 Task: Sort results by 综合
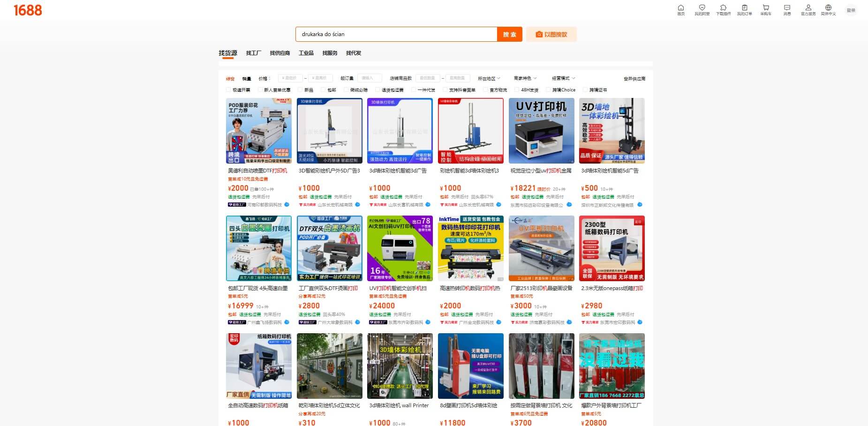coord(230,79)
